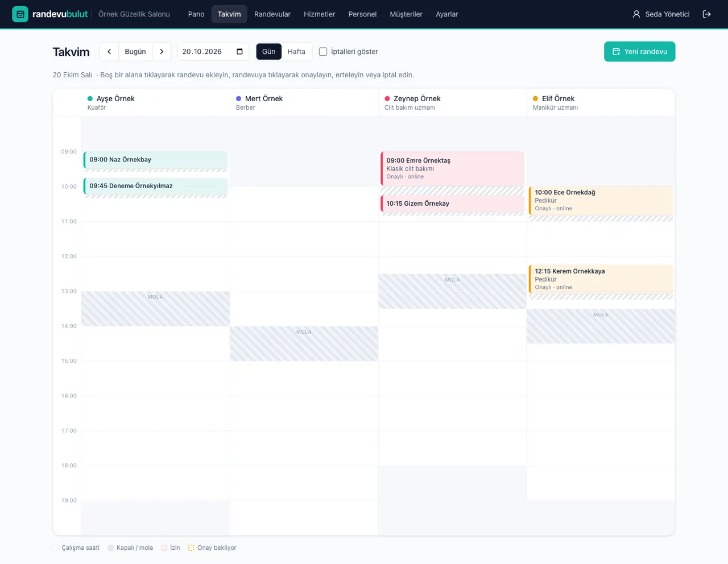Viewport: 728px width, 564px height.
Task: Switch to the Gün view
Action: coord(269,52)
